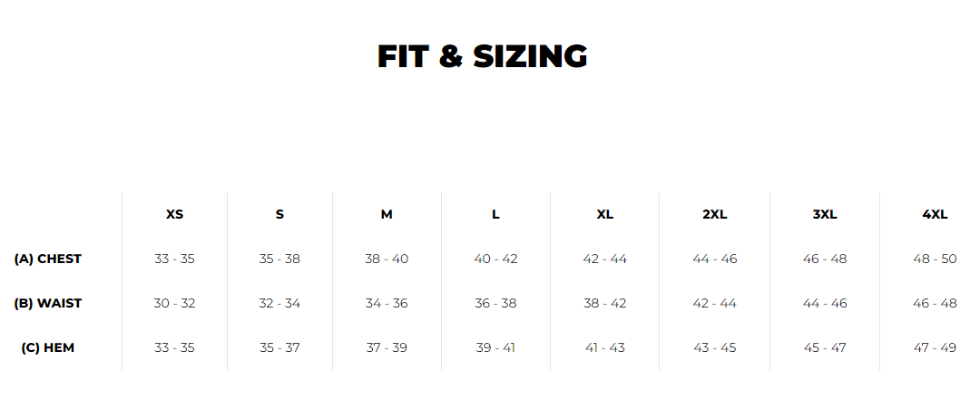Screen dimensions: 980x420
Task: Select hem value 35 - 37 for size S
Action: click(x=279, y=347)
